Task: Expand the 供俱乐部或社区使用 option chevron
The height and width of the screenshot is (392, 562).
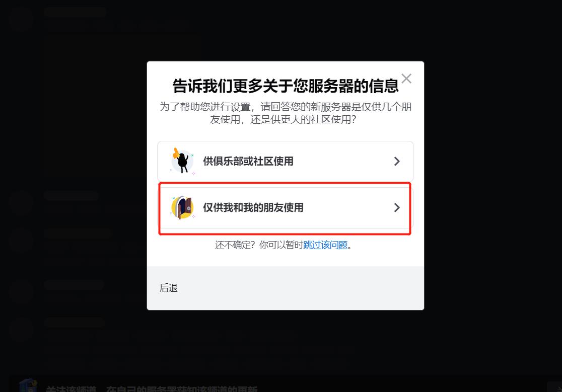Action: coord(396,162)
